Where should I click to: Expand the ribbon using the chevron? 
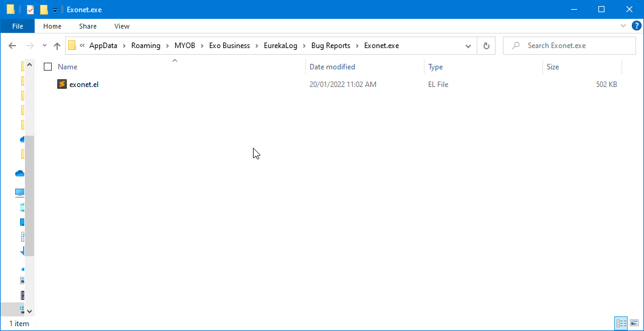click(623, 26)
